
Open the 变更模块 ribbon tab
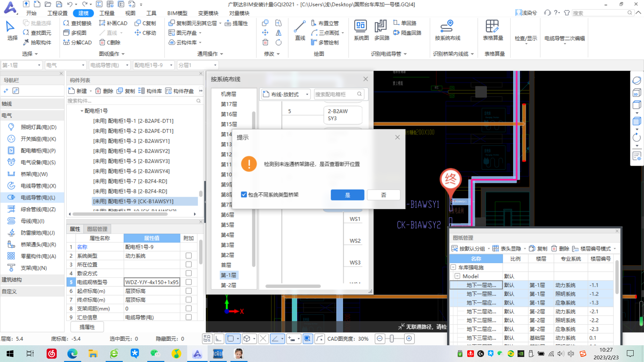click(208, 13)
